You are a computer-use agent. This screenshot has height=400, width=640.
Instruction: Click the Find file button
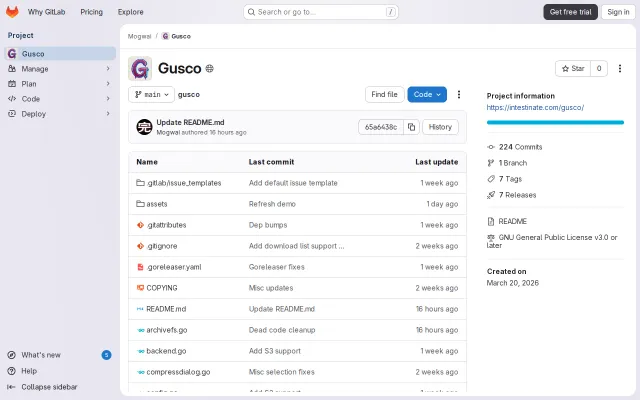point(384,94)
